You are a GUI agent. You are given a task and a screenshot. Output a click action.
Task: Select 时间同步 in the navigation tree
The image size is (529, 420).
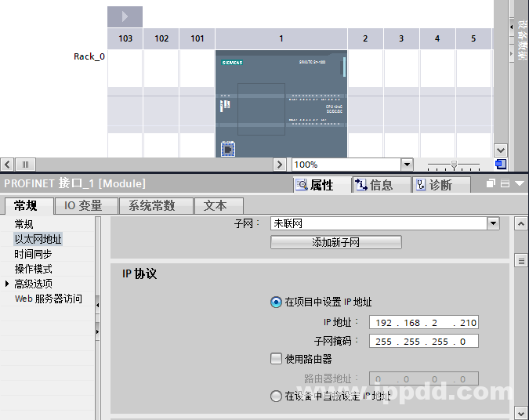(33, 254)
